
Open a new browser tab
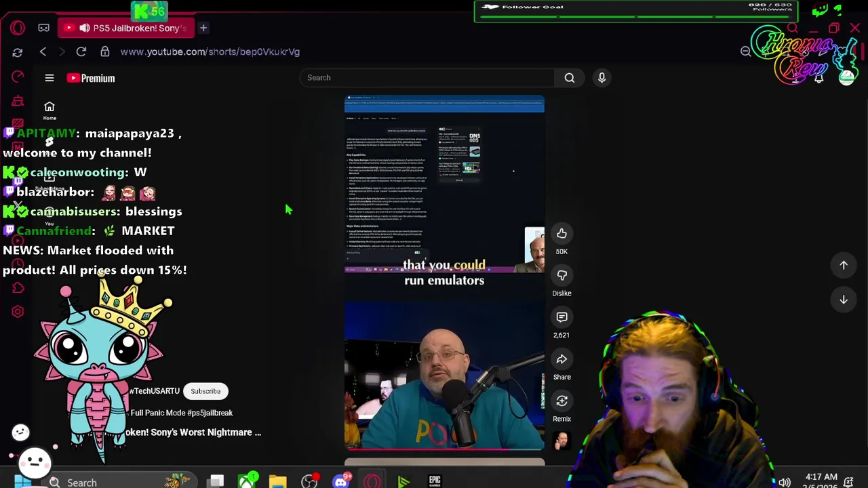[203, 28]
